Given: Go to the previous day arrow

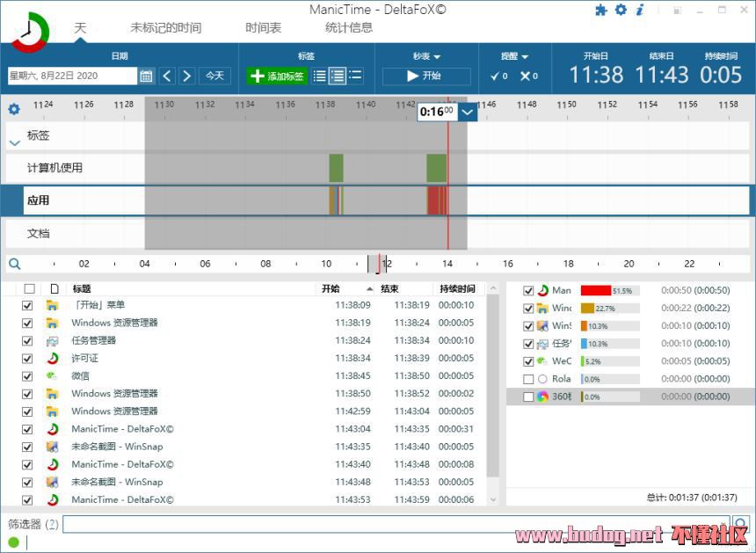Looking at the screenshot, I should 167,76.
